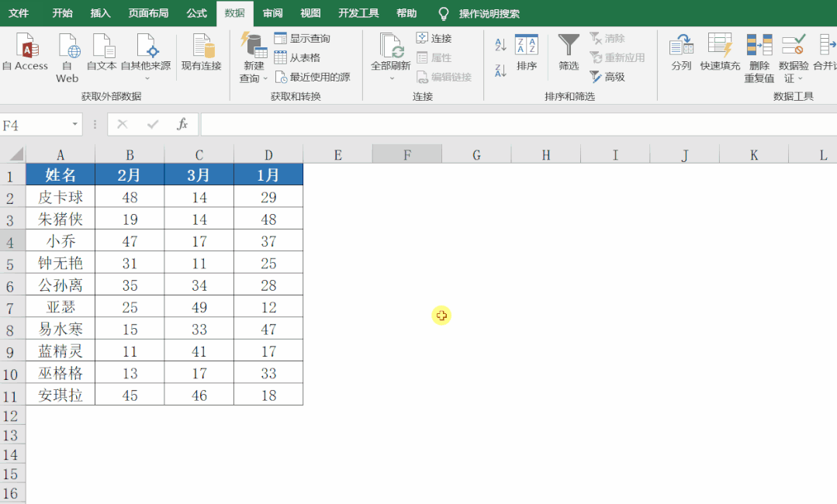Screen dimensions: 837x504
Task: Open the Help (帮助) tab
Action: [406, 13]
